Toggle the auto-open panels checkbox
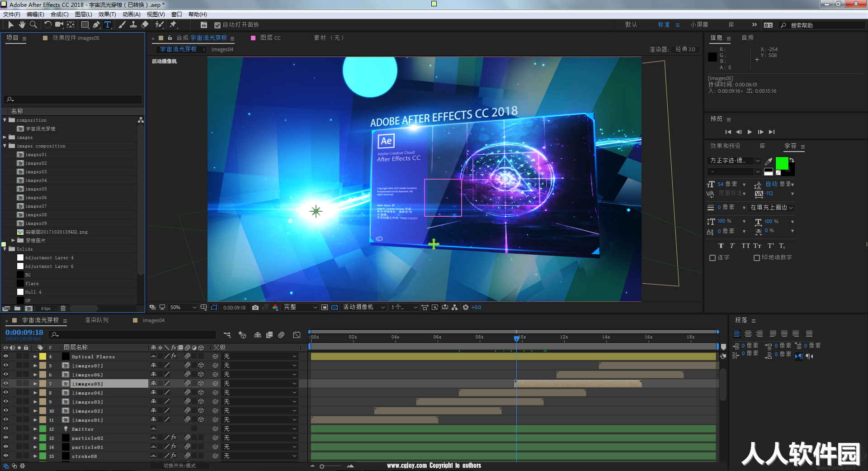This screenshot has width=868, height=471. pyautogui.click(x=217, y=25)
